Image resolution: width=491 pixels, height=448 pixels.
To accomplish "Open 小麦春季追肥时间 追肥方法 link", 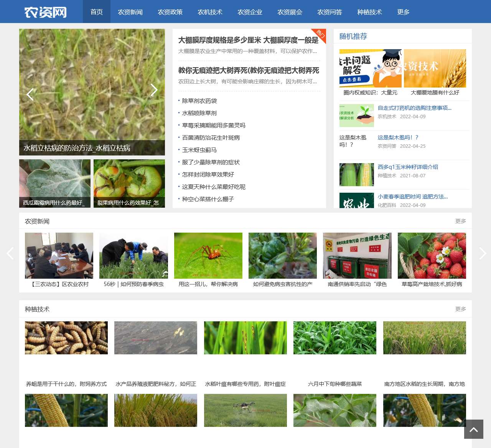I will click(x=413, y=197).
